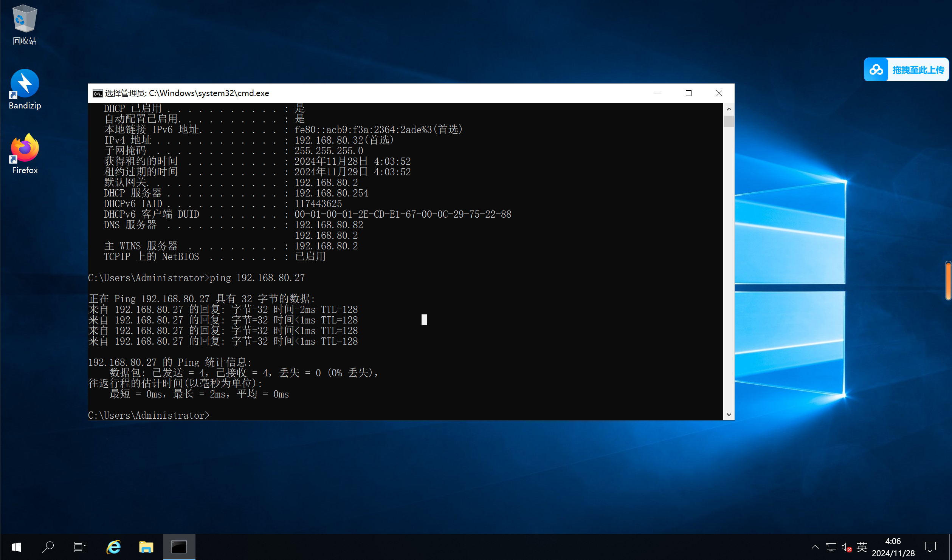Screen dimensions: 952x560
Task: Open the network status tray icon
Action: [831, 547]
